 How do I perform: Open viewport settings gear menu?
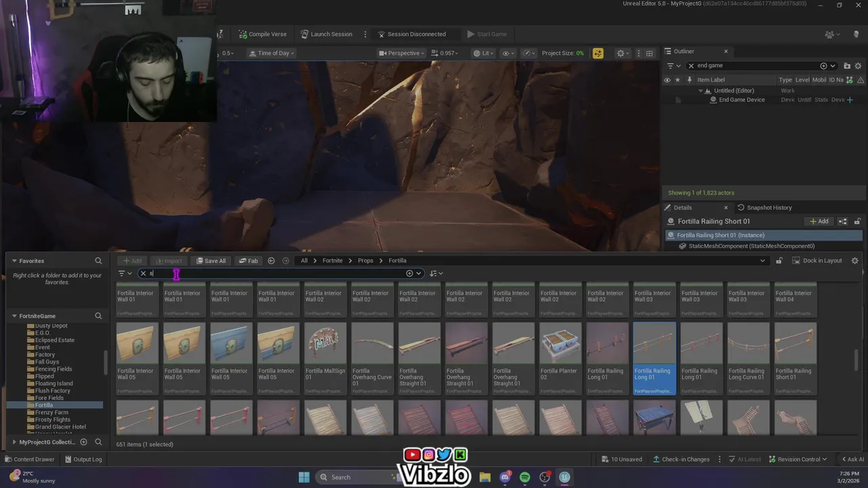pyautogui.click(x=622, y=53)
